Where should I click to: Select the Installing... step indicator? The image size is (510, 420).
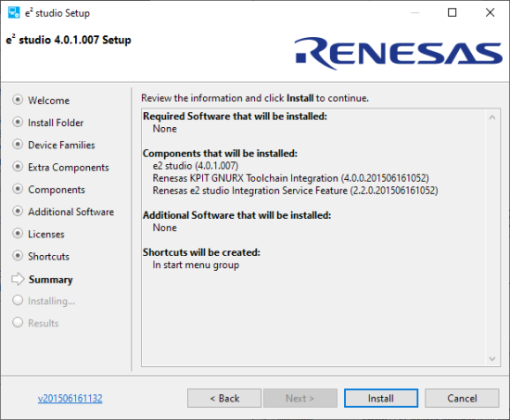(x=18, y=300)
